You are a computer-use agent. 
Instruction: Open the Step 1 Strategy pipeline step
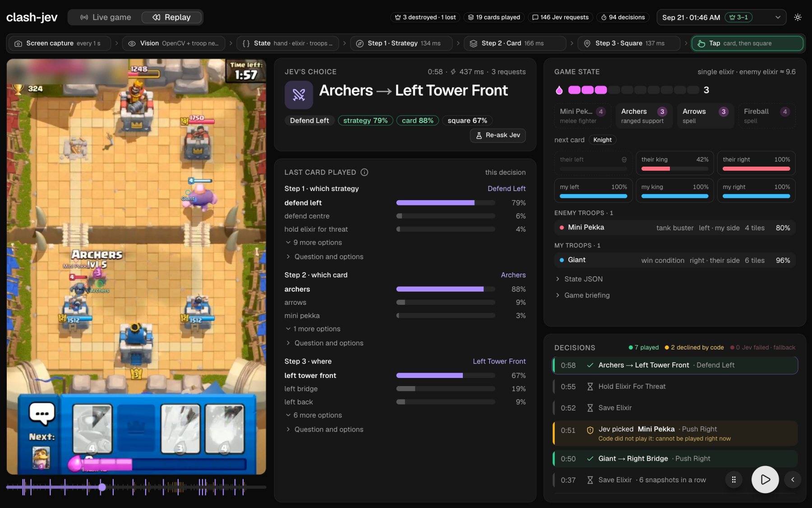click(x=401, y=43)
